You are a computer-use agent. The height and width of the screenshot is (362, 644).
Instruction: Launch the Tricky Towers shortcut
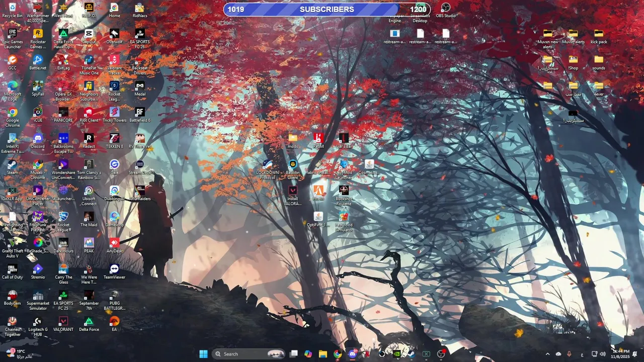click(114, 115)
